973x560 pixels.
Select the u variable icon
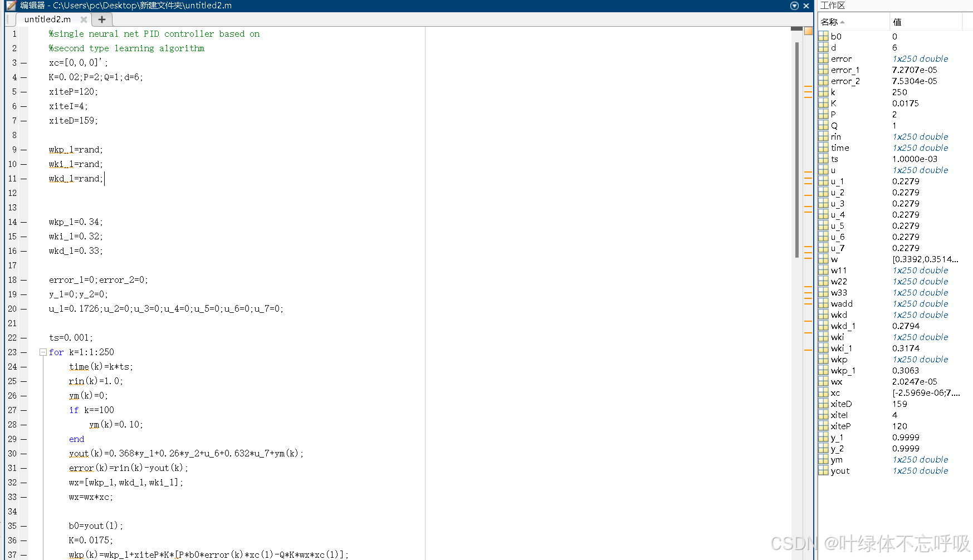tap(823, 170)
